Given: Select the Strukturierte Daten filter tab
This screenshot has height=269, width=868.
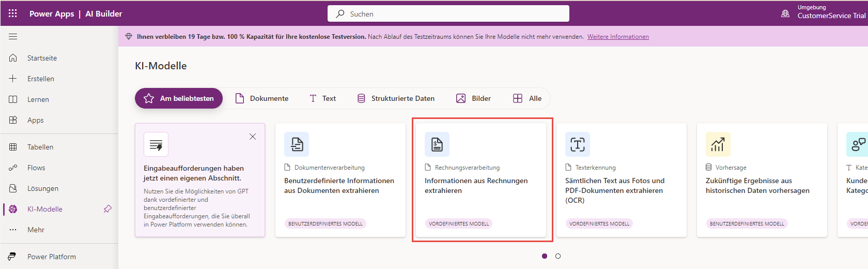Looking at the screenshot, I should (396, 98).
